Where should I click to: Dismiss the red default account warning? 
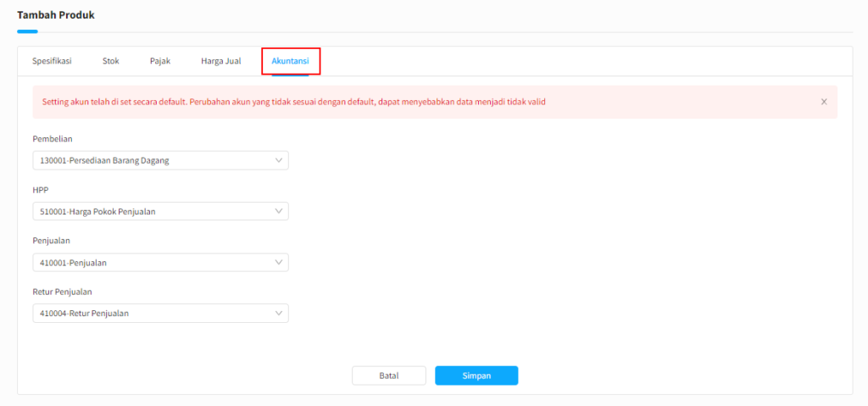click(823, 102)
